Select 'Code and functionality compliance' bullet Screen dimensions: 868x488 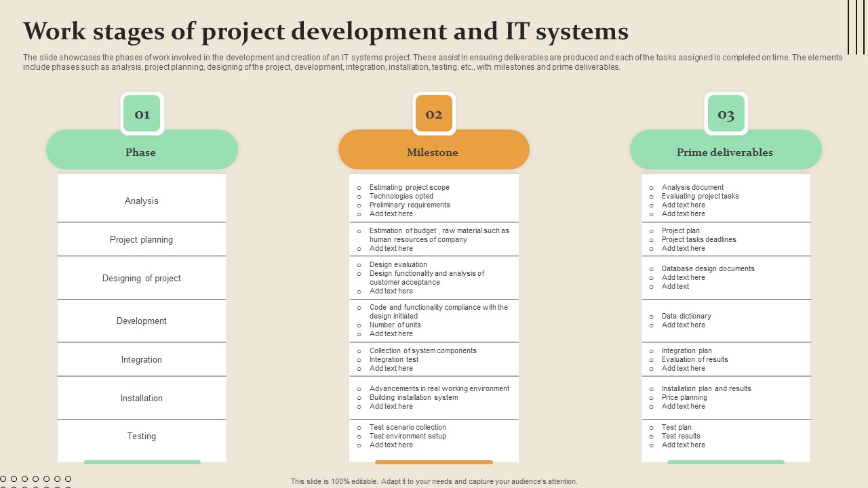pos(439,312)
